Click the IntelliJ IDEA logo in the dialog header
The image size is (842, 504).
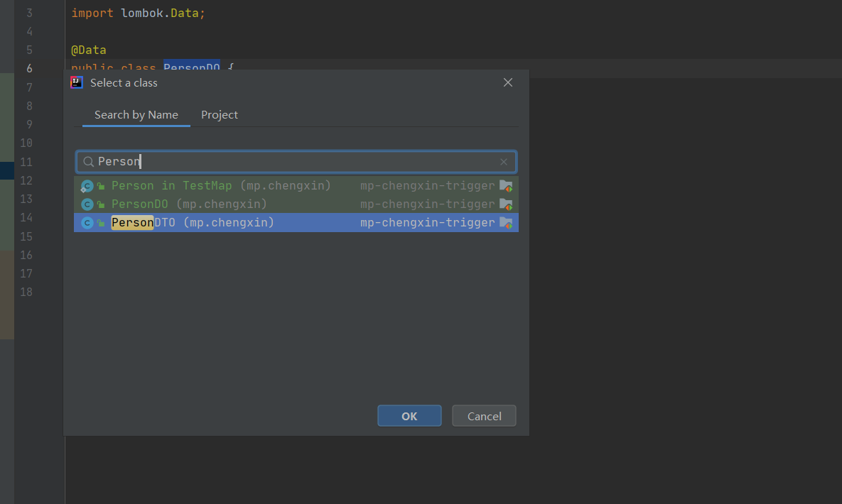[76, 82]
